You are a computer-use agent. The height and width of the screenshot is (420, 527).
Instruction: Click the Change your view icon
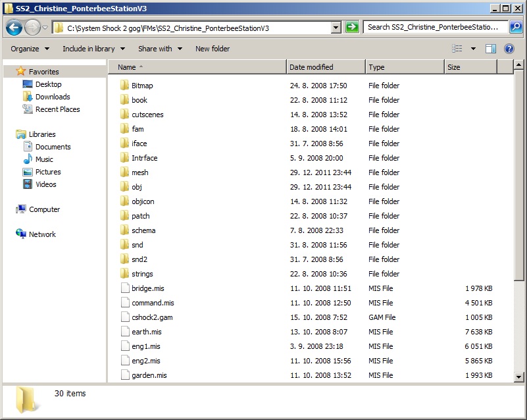(x=457, y=49)
